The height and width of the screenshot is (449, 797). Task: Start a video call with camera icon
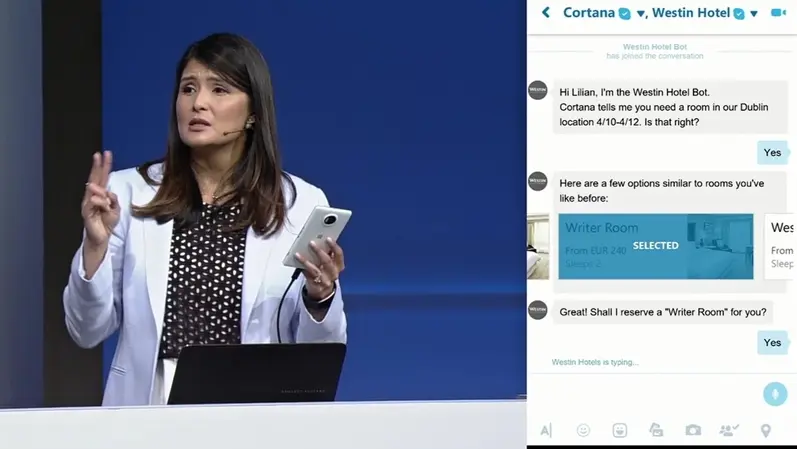click(x=778, y=13)
